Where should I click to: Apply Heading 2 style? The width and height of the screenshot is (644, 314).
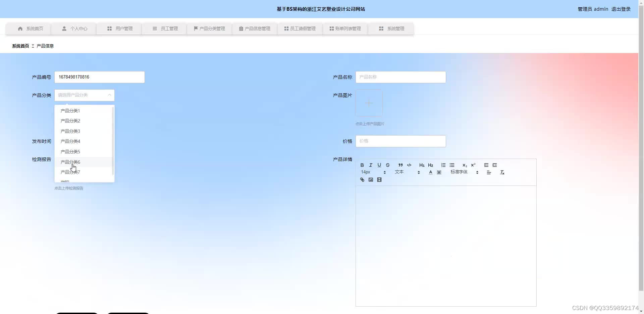pyautogui.click(x=431, y=165)
